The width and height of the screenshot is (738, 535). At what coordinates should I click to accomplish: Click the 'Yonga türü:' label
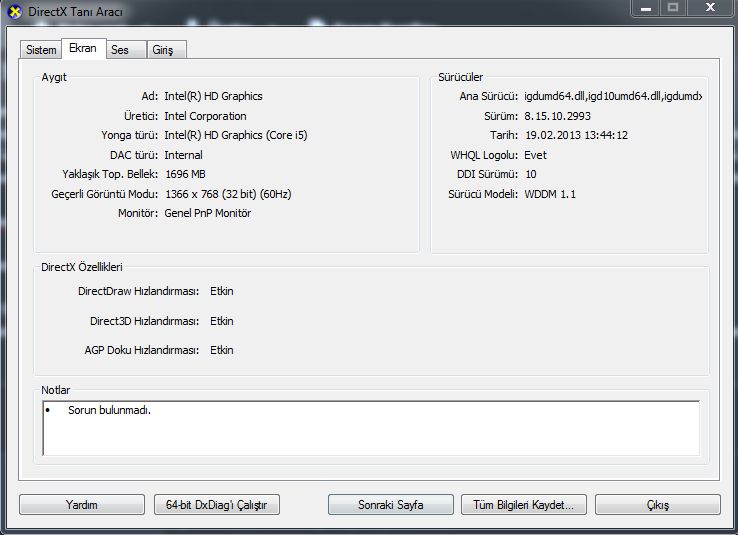(130, 135)
